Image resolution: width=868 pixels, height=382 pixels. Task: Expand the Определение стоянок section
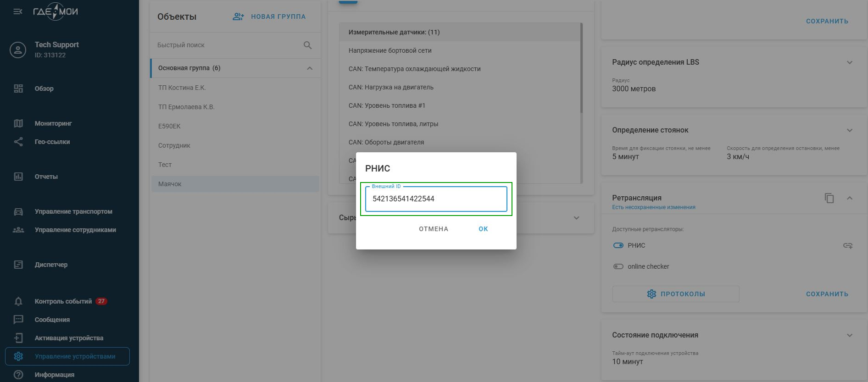(849, 130)
